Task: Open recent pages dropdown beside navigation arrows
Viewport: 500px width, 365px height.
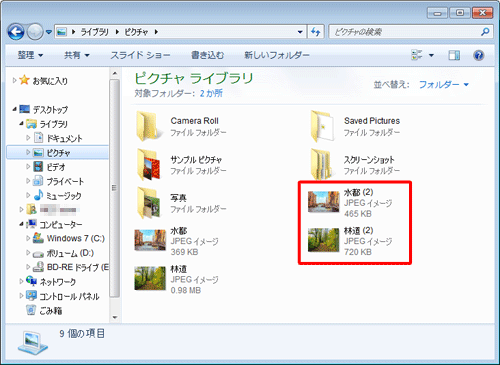Action: [x=49, y=32]
